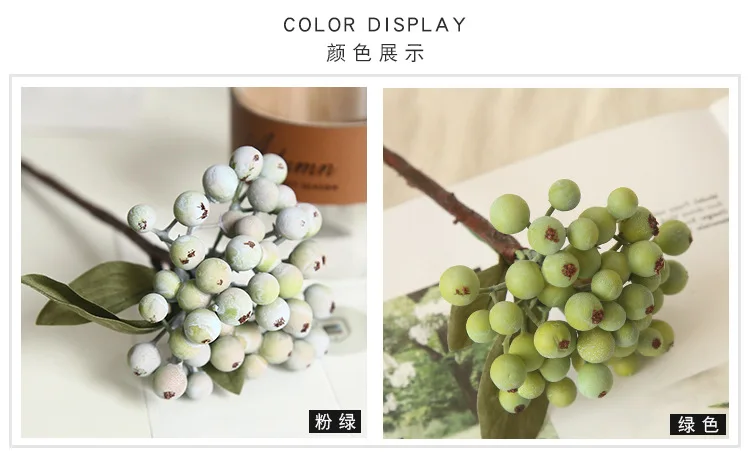Click the 颜色展示 subtitle text
This screenshot has width=750, height=458.
(x=375, y=53)
